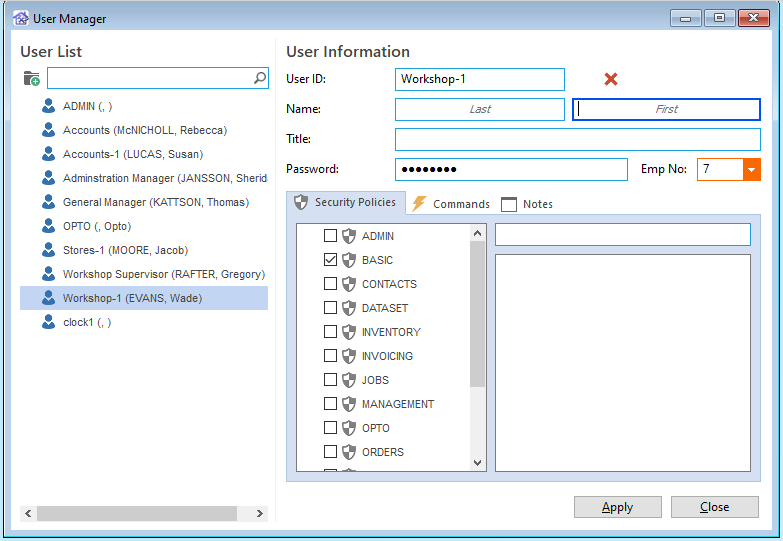Click the First name field
The height and width of the screenshot is (541, 783).
[666, 109]
